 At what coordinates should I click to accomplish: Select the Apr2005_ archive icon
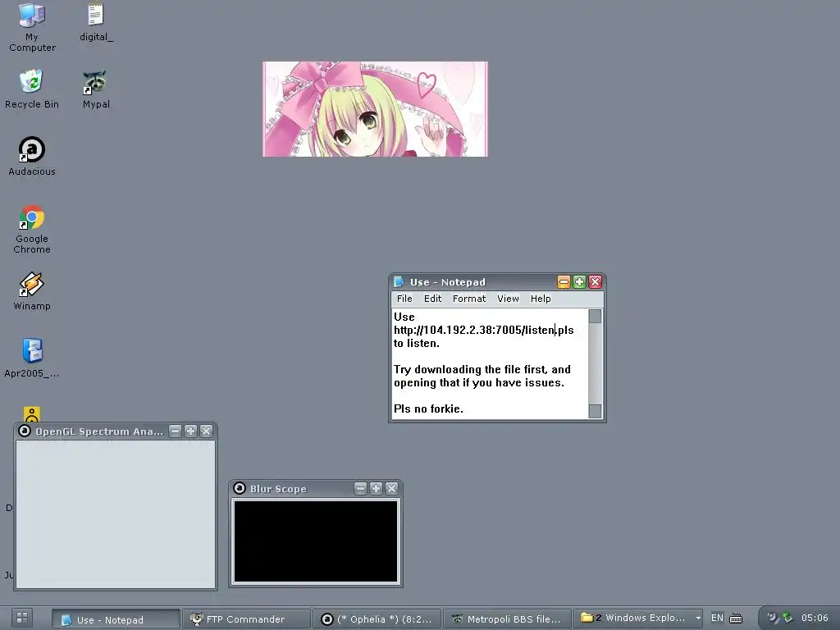click(32, 358)
